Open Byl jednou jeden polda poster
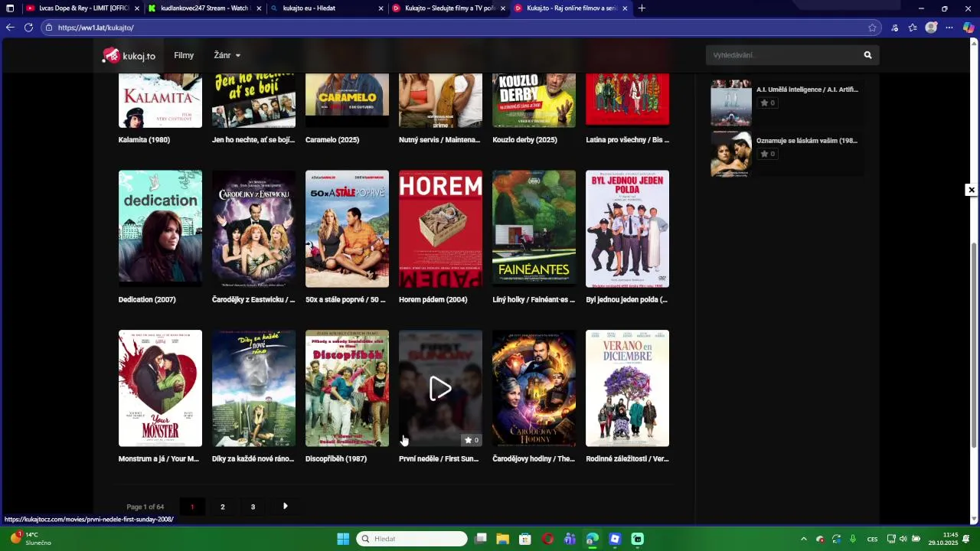This screenshot has width=980, height=551. tap(627, 229)
